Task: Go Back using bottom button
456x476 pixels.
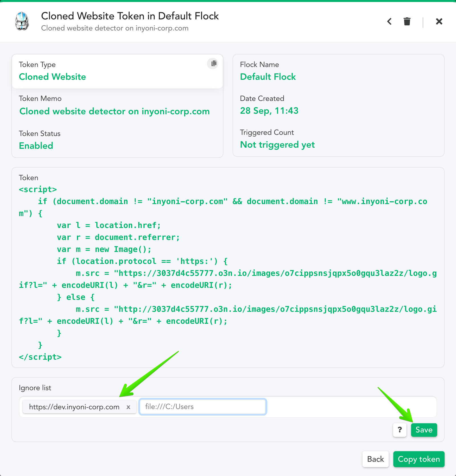Action: (x=375, y=459)
